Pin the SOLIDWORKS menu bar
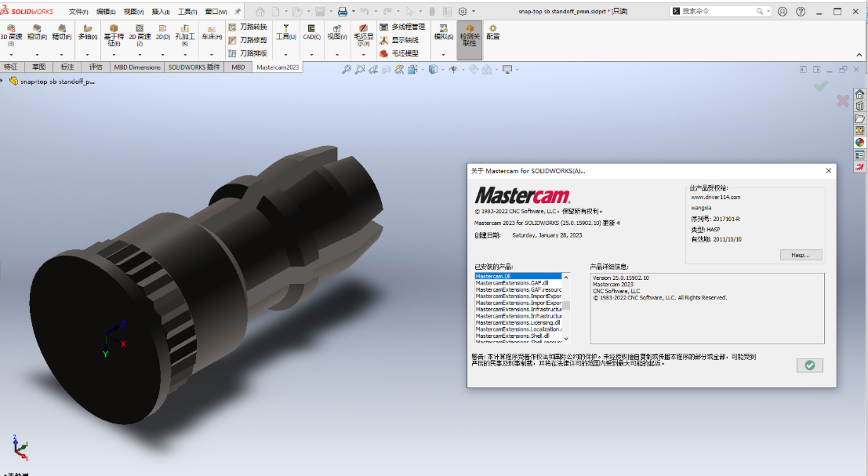The image size is (868, 476). [x=238, y=11]
